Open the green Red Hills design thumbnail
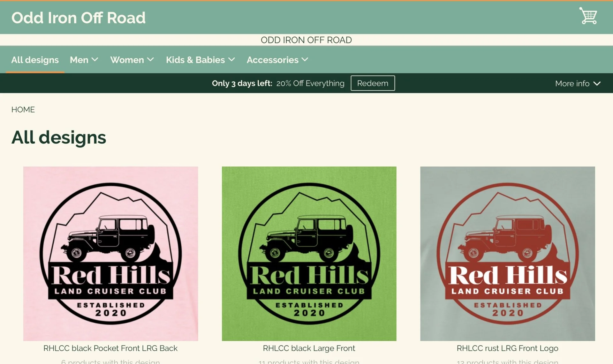Viewport: 613px width, 364px height. coord(309,254)
